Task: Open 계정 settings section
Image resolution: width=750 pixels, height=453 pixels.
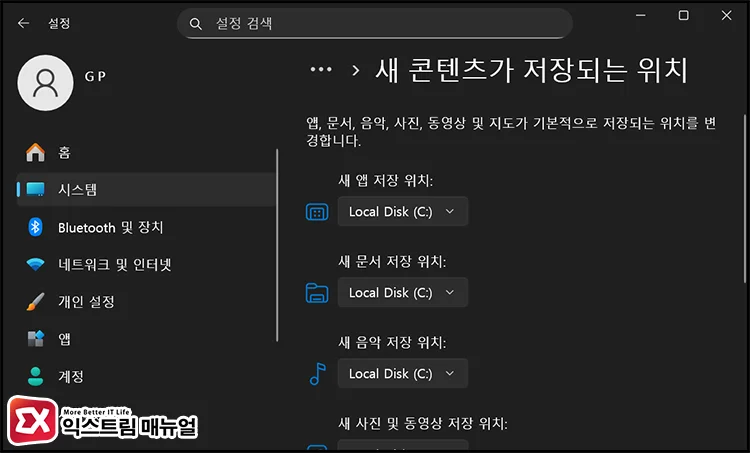Action: click(146, 376)
